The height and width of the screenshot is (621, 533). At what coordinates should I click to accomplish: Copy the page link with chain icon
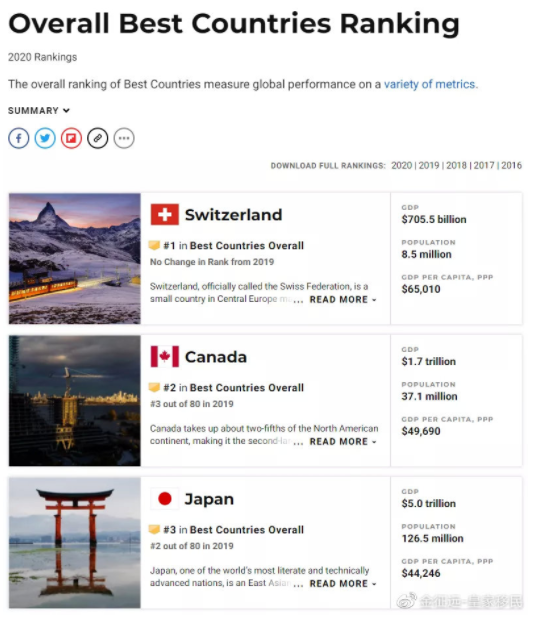coord(97,138)
